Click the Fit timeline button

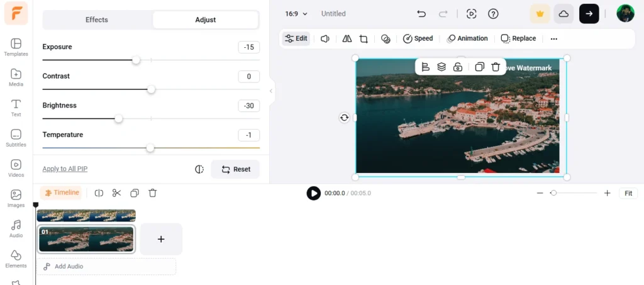(628, 193)
